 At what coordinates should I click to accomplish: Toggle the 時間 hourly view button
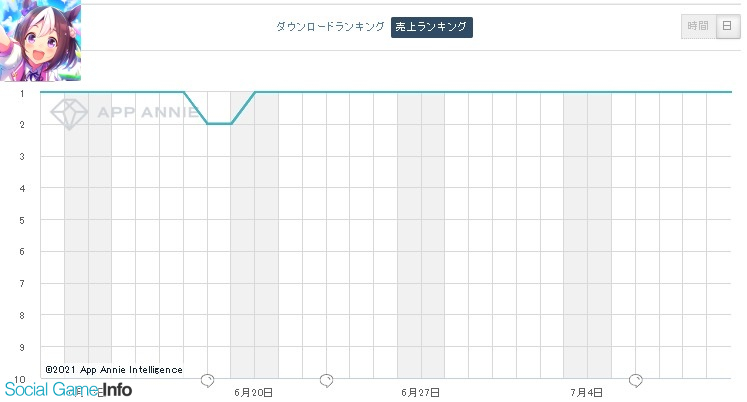pos(698,26)
